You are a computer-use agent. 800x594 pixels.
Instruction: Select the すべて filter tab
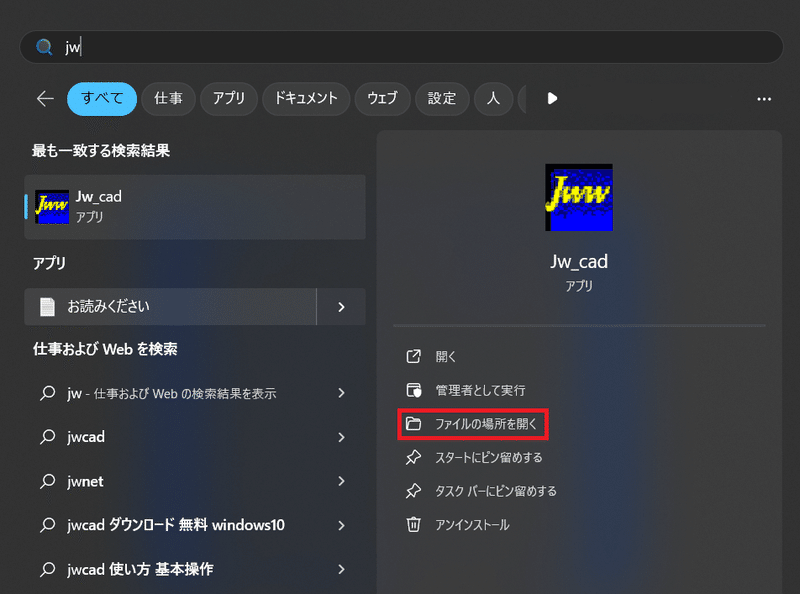coord(102,98)
